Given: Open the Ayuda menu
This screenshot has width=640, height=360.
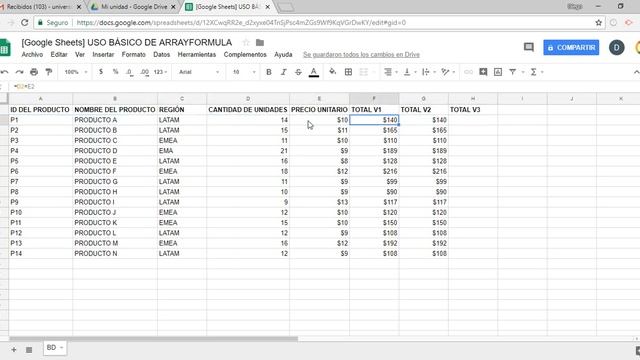Looking at the screenshot, I should point(283,54).
